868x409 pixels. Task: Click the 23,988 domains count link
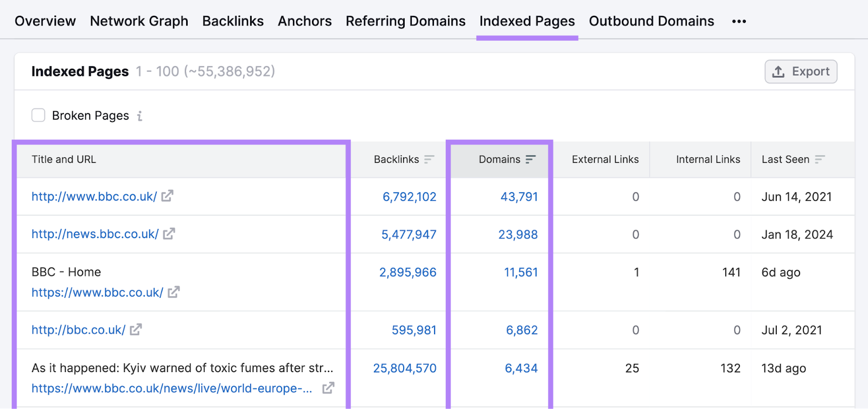pos(518,235)
